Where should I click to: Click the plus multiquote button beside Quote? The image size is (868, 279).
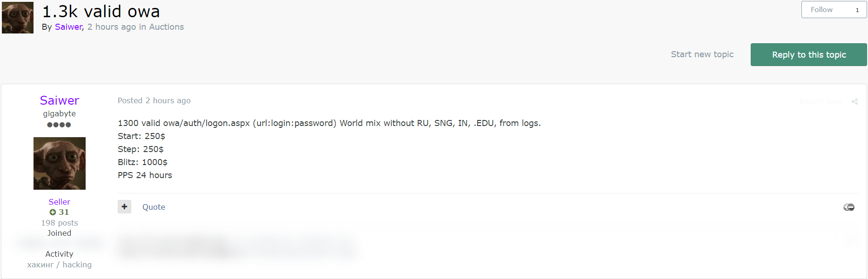click(124, 207)
